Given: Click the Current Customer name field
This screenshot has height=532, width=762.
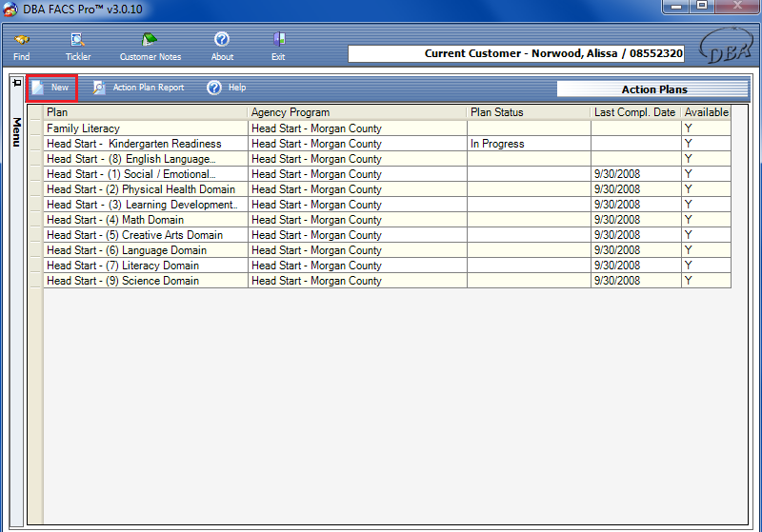Looking at the screenshot, I should (x=528, y=54).
